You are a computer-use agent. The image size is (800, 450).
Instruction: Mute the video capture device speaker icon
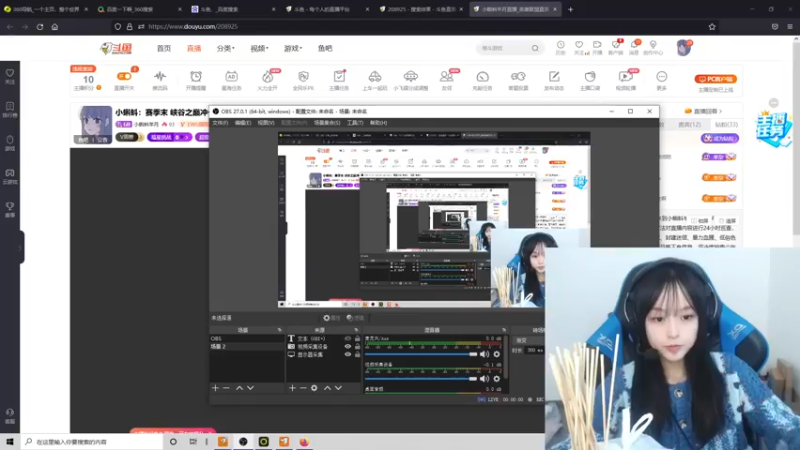coord(484,379)
